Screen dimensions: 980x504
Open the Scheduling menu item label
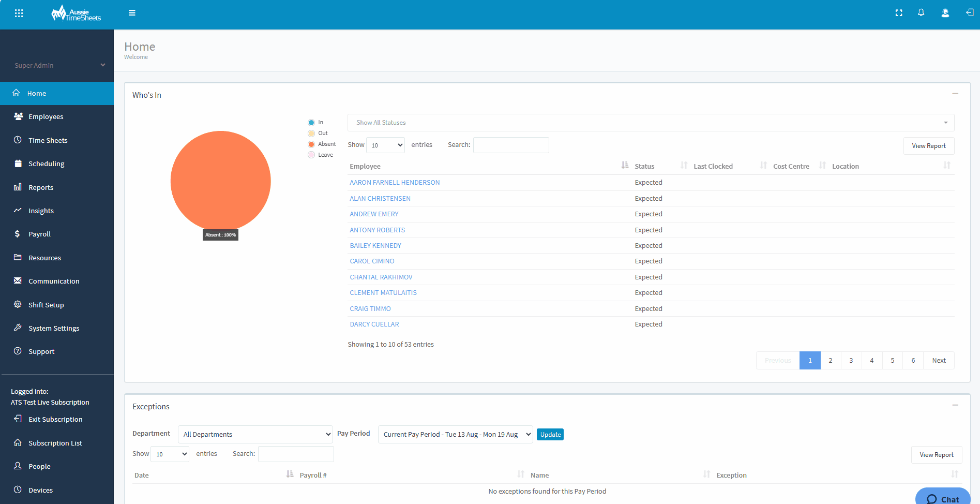tap(47, 164)
